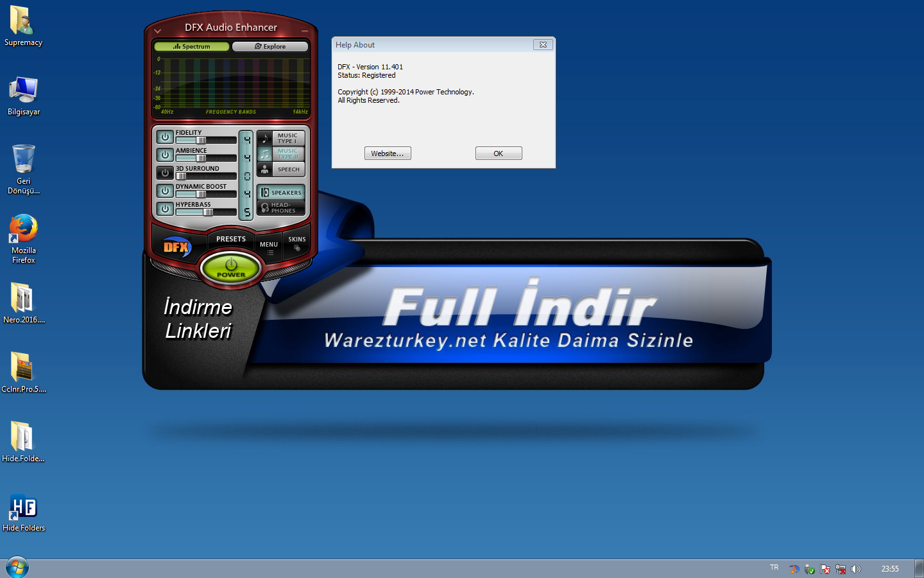924x578 pixels.
Task: Turn DFX off with the green Power button
Action: [x=231, y=268]
